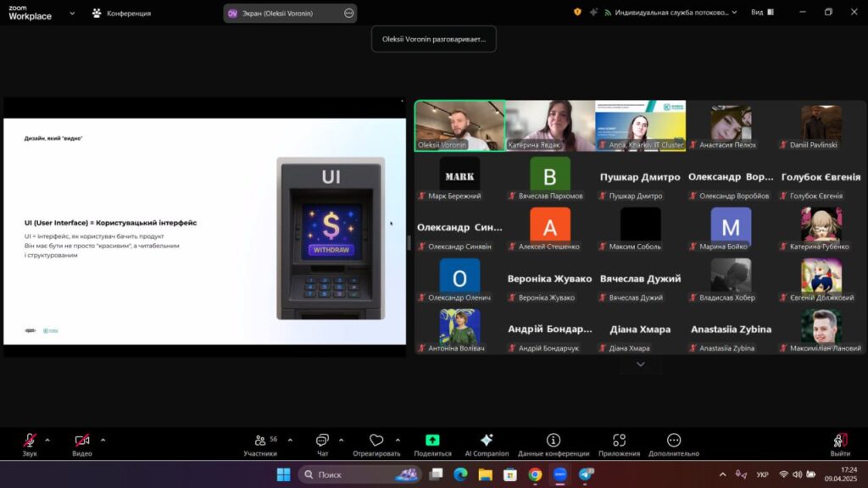This screenshot has height=488, width=868.
Task: Expand the arrow next to Отреагировать
Action: pos(398,441)
